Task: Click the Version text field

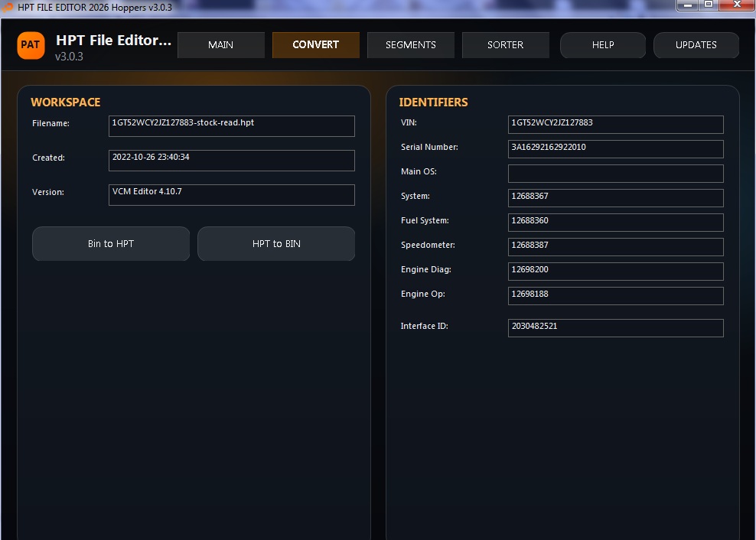Action: (232, 195)
